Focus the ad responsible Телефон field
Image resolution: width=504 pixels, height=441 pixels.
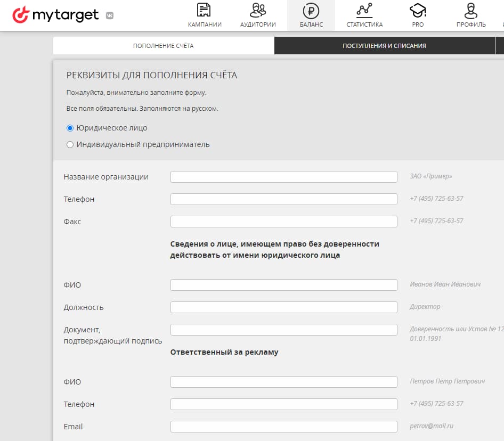pos(283,404)
